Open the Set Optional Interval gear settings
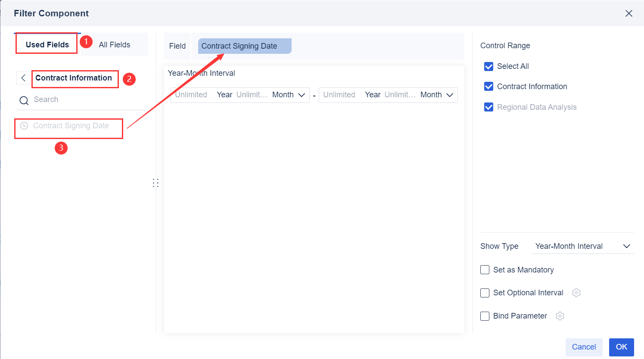Screen dimensions: 644x359 [576, 292]
